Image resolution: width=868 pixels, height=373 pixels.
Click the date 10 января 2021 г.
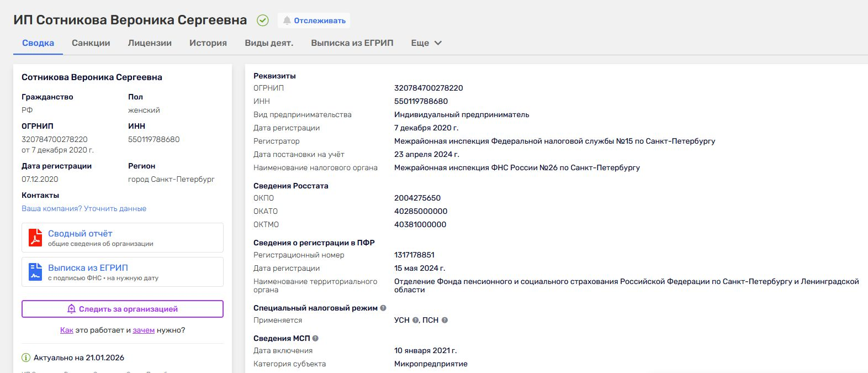tap(426, 350)
